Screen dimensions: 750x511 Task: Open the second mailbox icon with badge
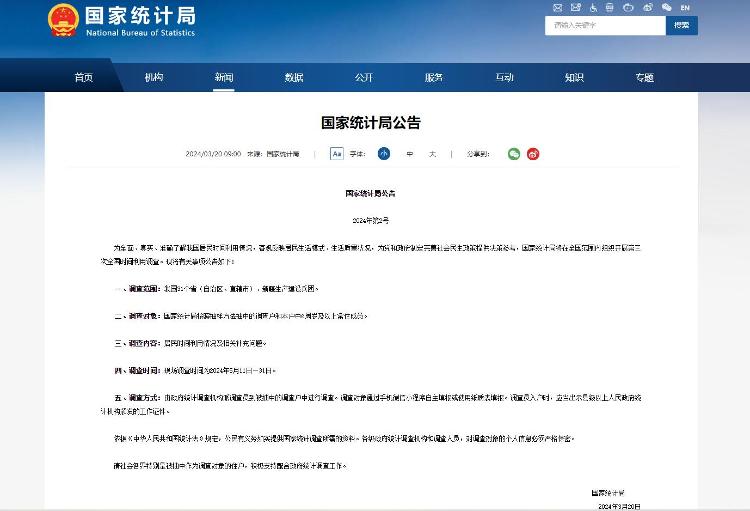[x=575, y=7]
